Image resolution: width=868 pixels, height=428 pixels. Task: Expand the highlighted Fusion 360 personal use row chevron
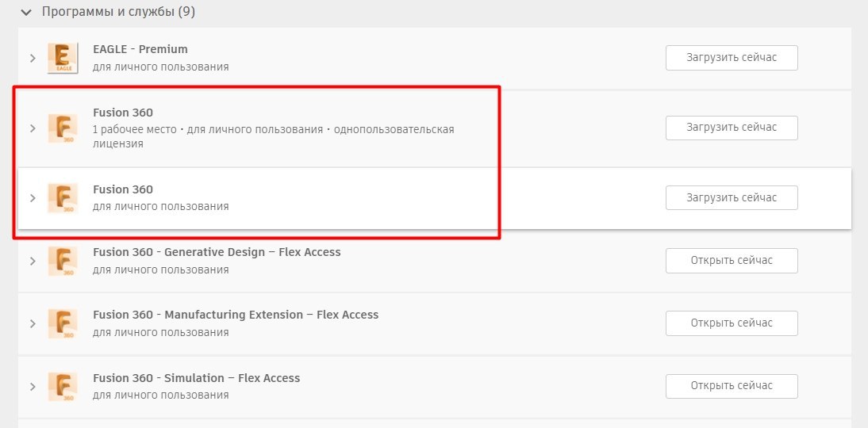[x=33, y=198]
